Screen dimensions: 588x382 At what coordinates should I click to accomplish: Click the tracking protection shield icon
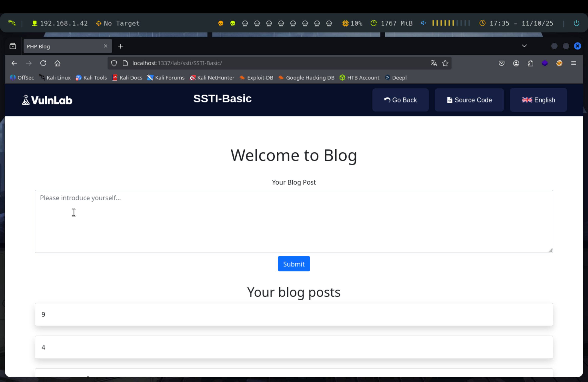[114, 63]
